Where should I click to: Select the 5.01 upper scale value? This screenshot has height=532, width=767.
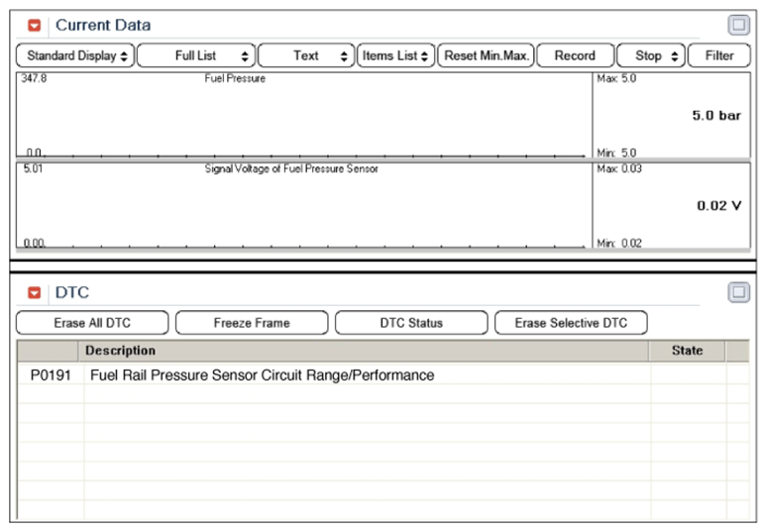(33, 168)
